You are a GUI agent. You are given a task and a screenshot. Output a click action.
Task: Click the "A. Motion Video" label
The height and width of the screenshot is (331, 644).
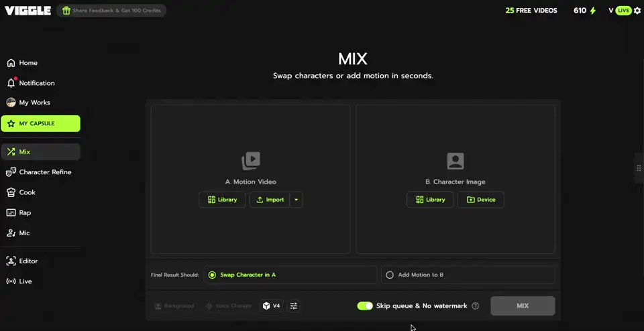(x=250, y=182)
